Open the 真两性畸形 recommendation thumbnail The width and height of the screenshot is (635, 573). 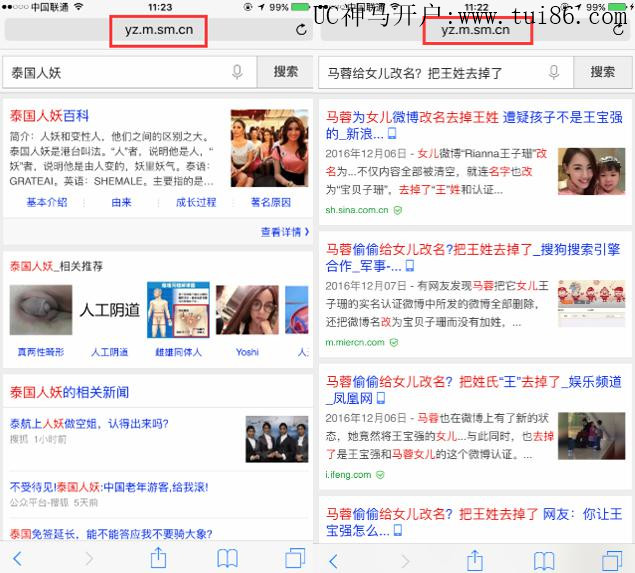coord(41,310)
